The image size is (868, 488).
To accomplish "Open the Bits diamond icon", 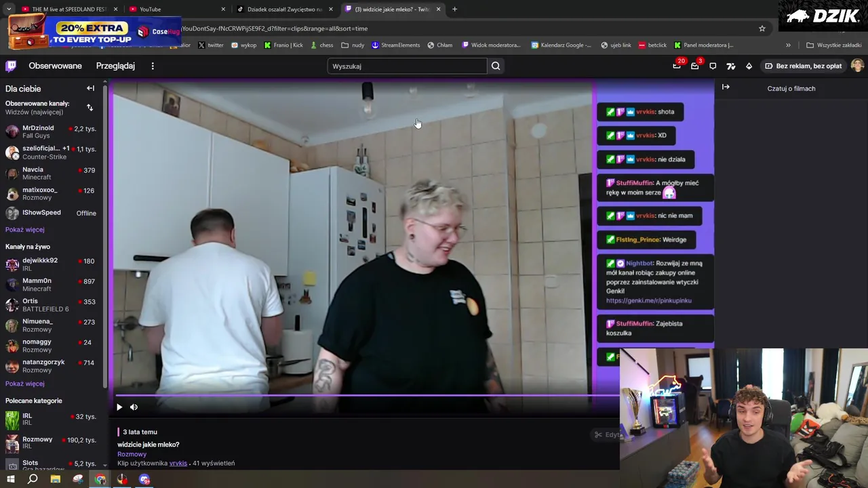I will tap(749, 66).
